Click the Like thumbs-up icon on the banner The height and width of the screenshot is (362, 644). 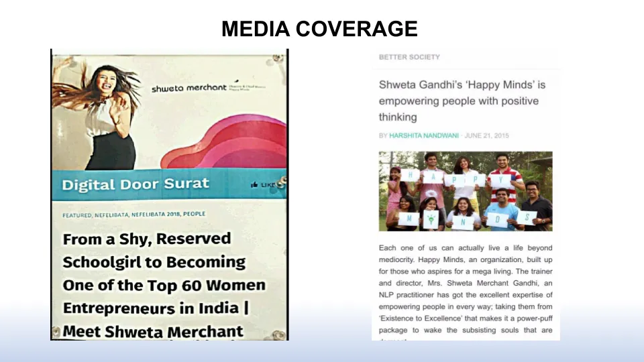click(254, 185)
